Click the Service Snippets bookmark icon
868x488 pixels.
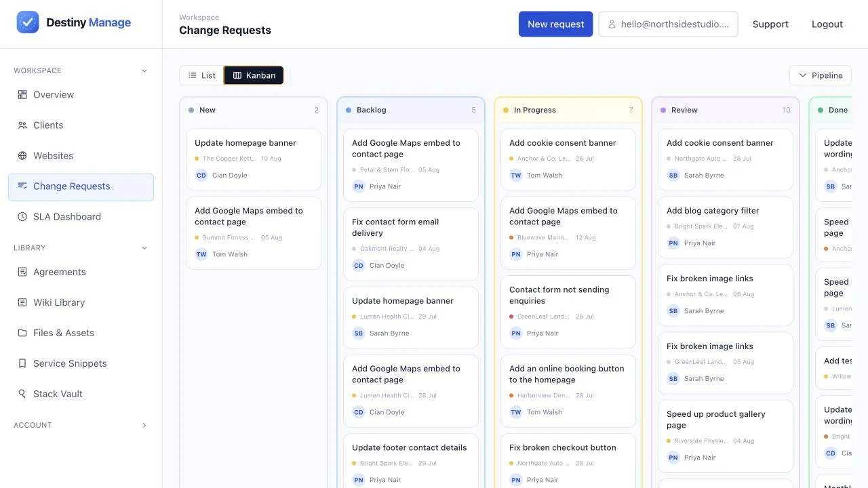22,363
